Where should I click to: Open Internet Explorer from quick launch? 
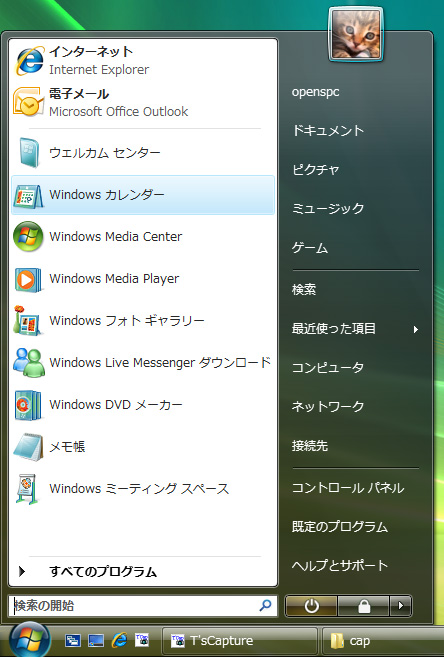point(119,640)
